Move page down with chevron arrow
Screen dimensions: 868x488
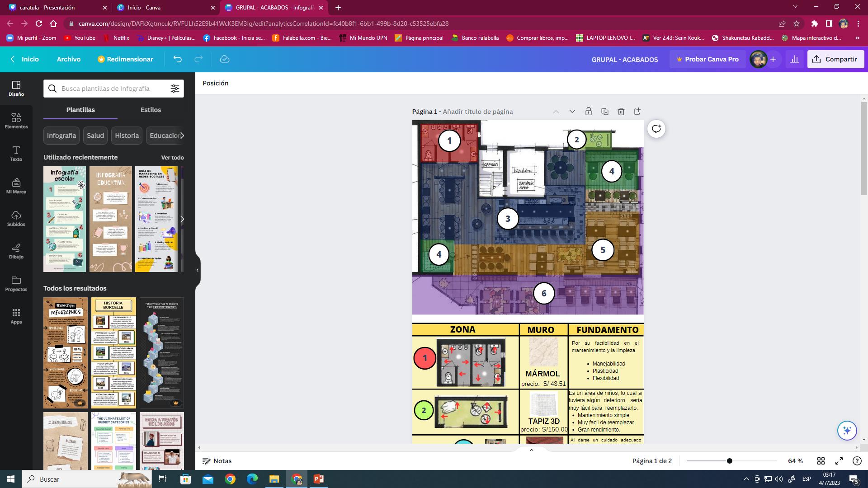pos(572,112)
